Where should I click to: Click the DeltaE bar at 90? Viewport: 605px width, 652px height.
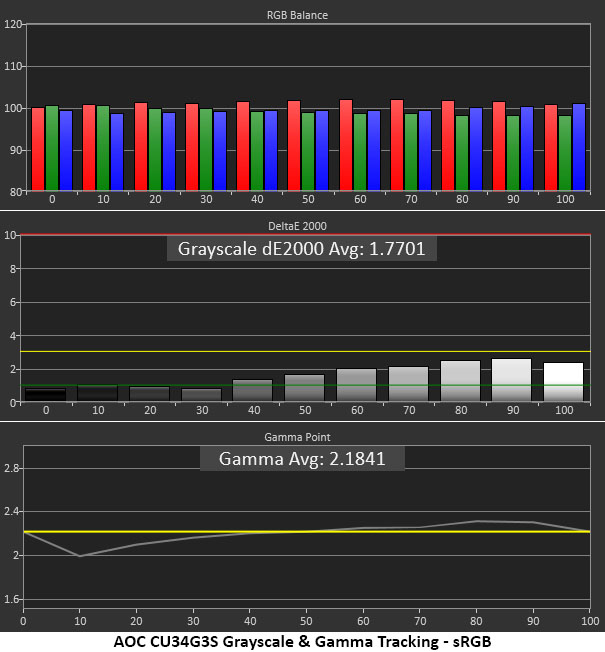click(511, 380)
